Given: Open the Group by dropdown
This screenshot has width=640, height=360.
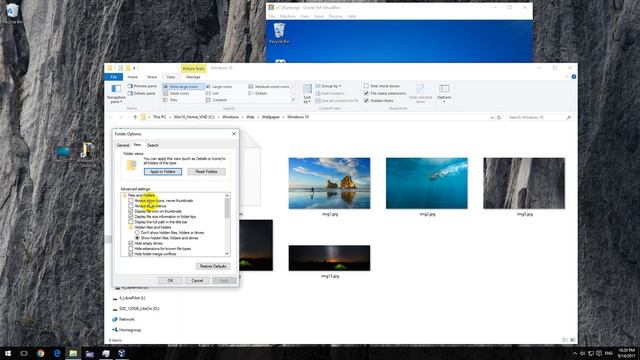Looking at the screenshot, I should click(x=328, y=86).
